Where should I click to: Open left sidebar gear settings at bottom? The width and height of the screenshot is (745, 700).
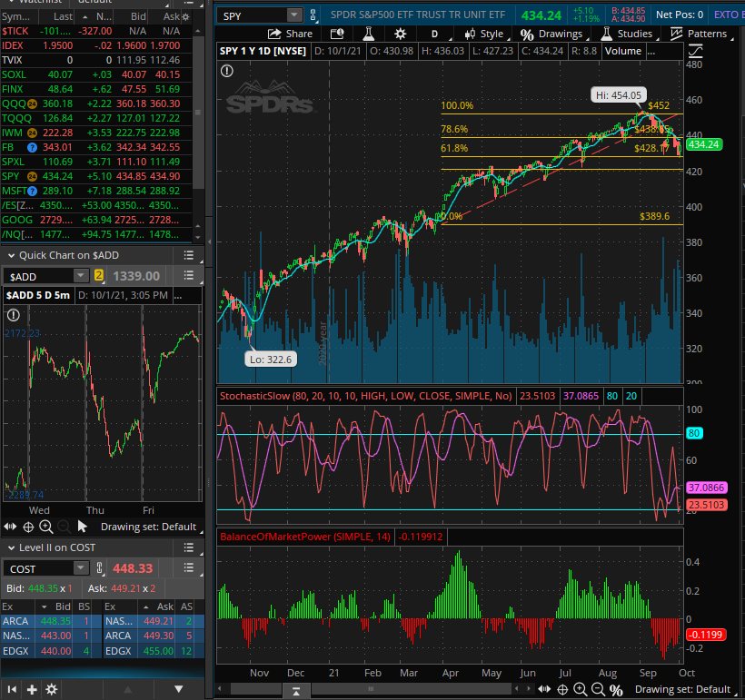pyautogui.click(x=52, y=689)
